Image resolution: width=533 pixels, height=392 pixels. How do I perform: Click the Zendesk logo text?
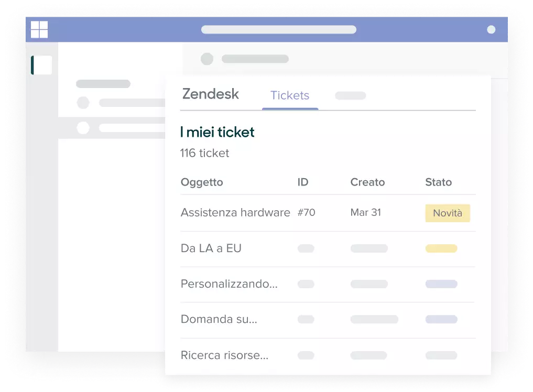pos(211,94)
